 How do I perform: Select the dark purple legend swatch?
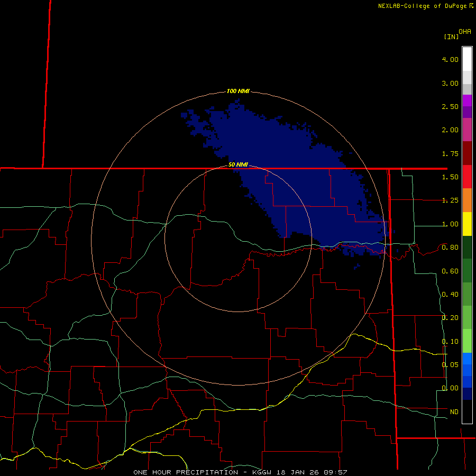[x=467, y=112]
